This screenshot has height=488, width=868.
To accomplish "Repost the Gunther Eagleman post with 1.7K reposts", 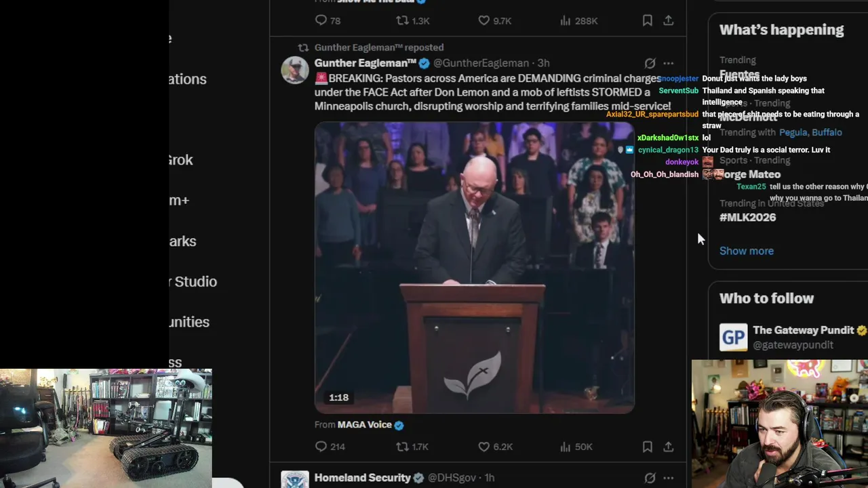I will click(x=402, y=447).
